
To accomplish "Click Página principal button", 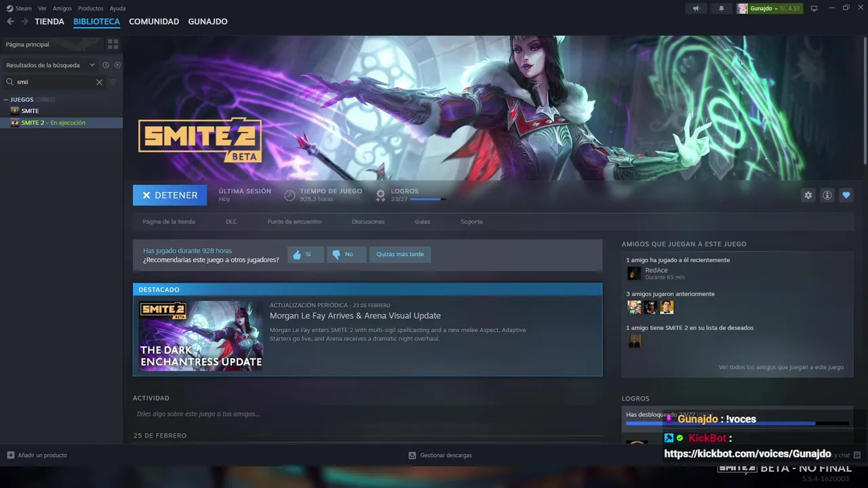I will 52,44.
